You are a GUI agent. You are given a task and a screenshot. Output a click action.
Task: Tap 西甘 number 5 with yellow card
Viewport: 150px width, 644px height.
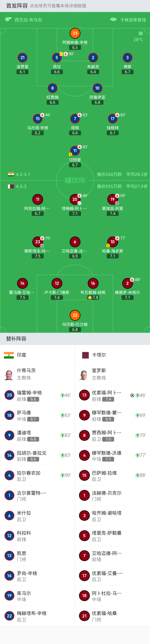(57, 58)
